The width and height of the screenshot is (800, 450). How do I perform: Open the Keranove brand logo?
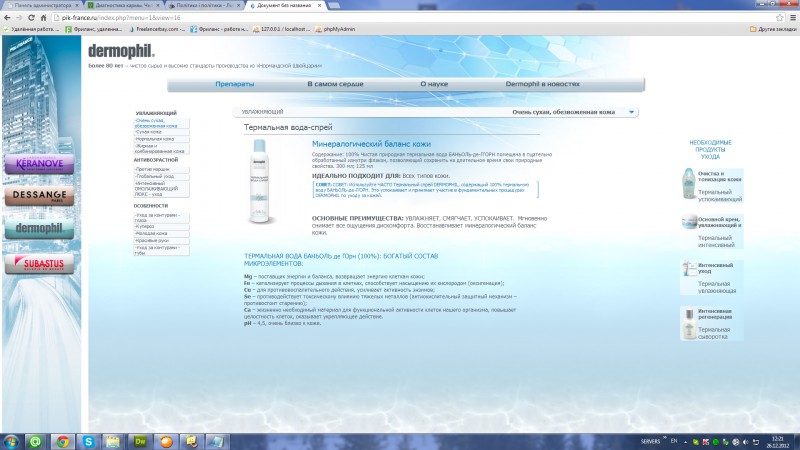click(39, 164)
